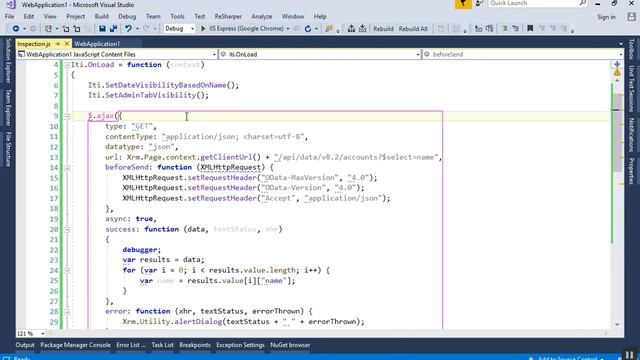
Task: Collapse the Iti.OnLoad function on line 4
Action: [x=67, y=64]
